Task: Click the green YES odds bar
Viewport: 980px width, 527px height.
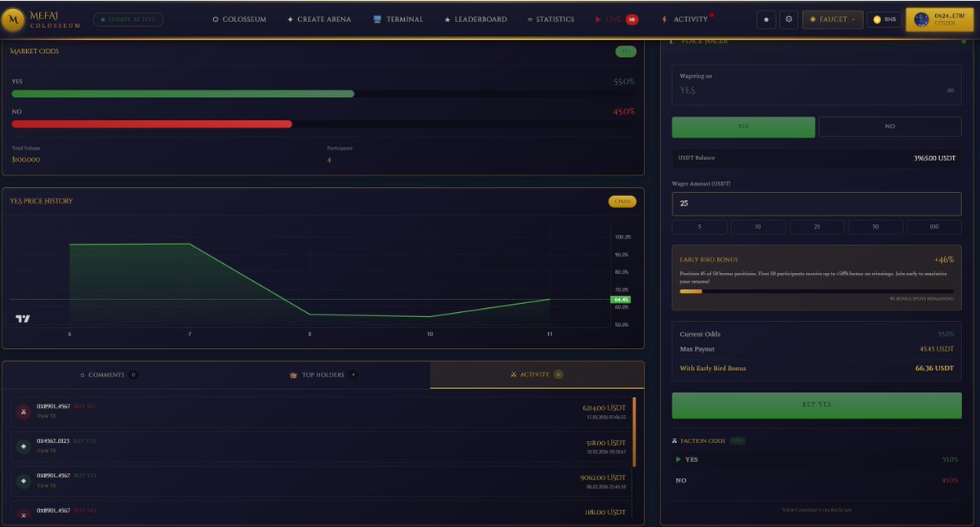Action: [183, 94]
